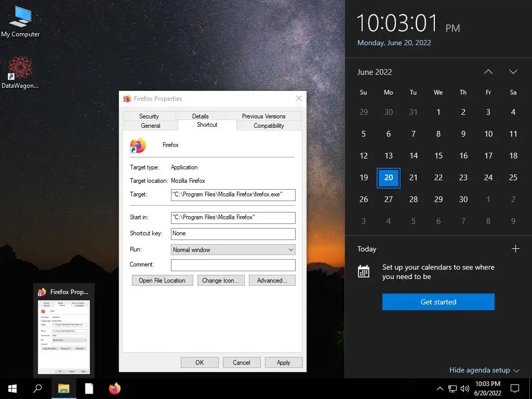Click Cancel in Firefox Properties

242,362
